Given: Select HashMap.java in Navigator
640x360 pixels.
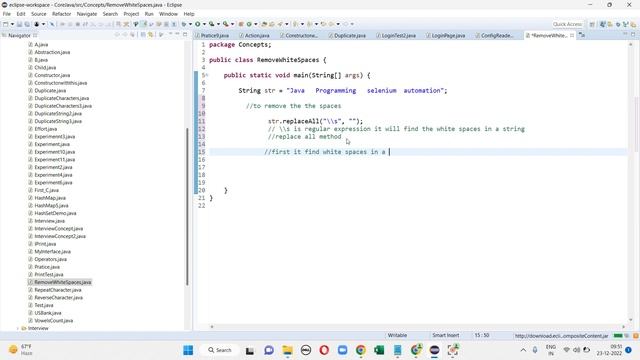Looking at the screenshot, I should click(47, 198).
